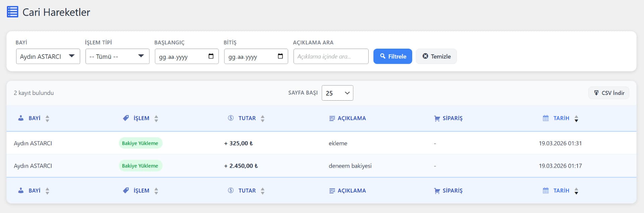Click Bakiye Yükleme badge in 2.450,00 row
644x213 pixels.
coord(140,166)
